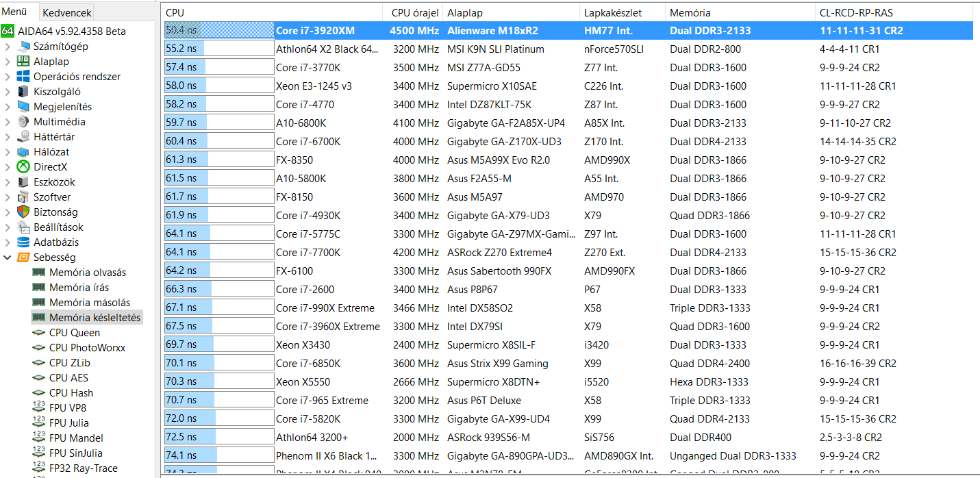Click the Biztonság shield icon

(23, 212)
